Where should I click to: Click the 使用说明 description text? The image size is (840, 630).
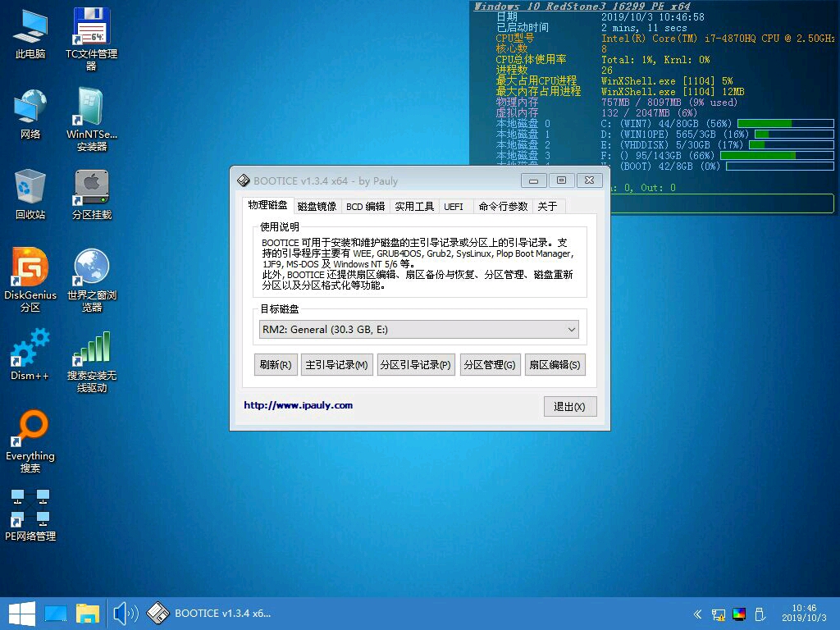click(x=419, y=263)
